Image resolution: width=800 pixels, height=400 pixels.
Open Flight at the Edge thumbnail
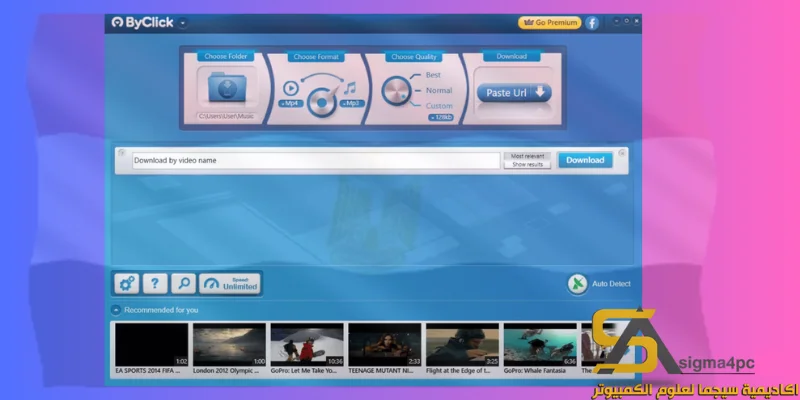pyautogui.click(x=462, y=344)
